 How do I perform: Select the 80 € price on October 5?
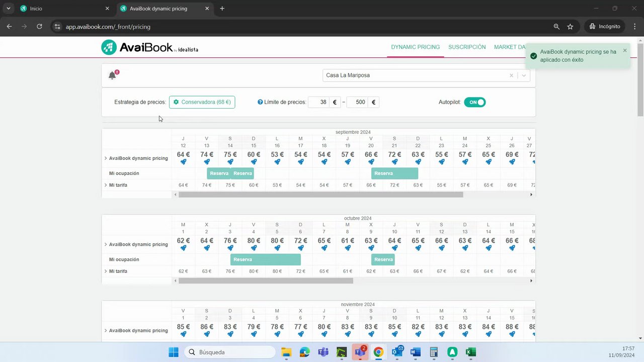coord(277,240)
